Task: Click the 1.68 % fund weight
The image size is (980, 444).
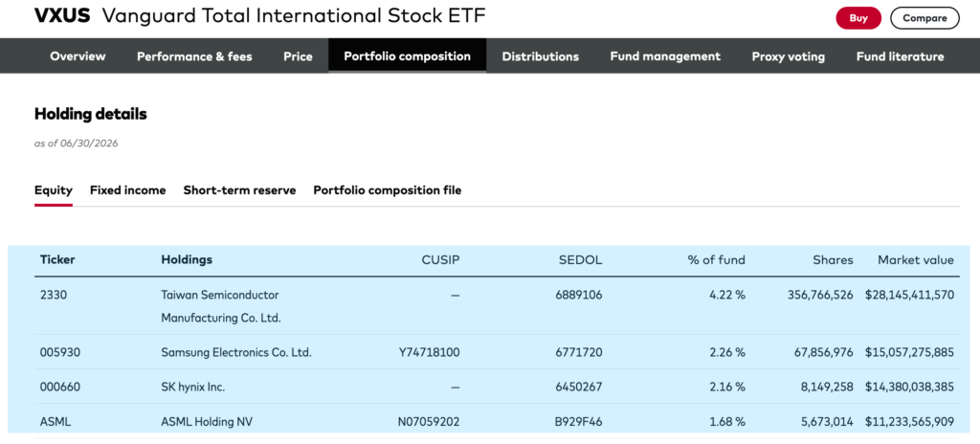Action: (x=727, y=422)
